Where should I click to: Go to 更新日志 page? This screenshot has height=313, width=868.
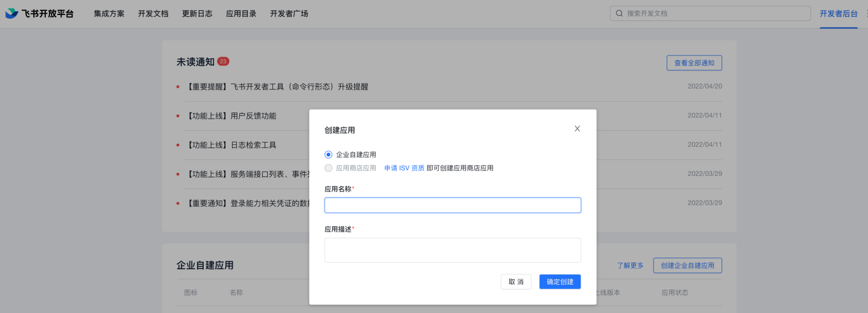[x=197, y=13]
